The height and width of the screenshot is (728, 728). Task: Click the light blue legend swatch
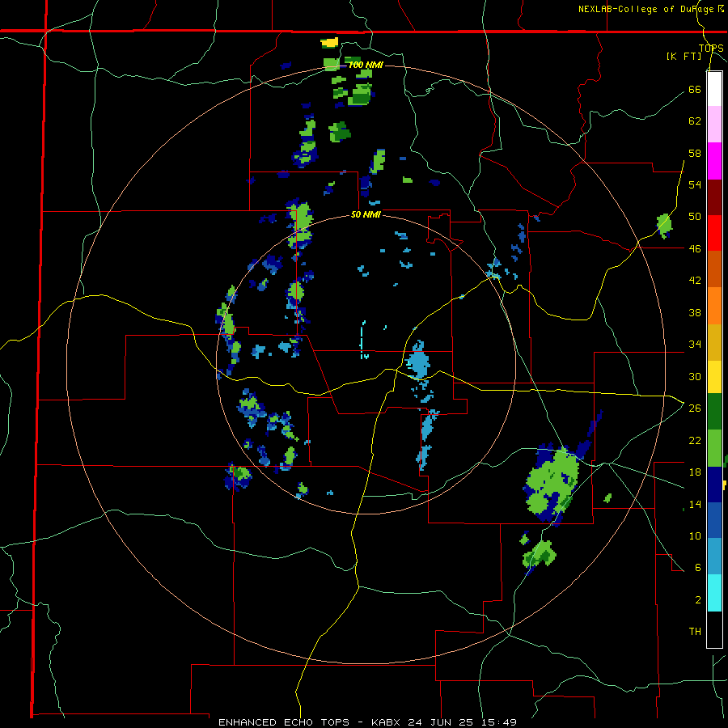coord(714,557)
